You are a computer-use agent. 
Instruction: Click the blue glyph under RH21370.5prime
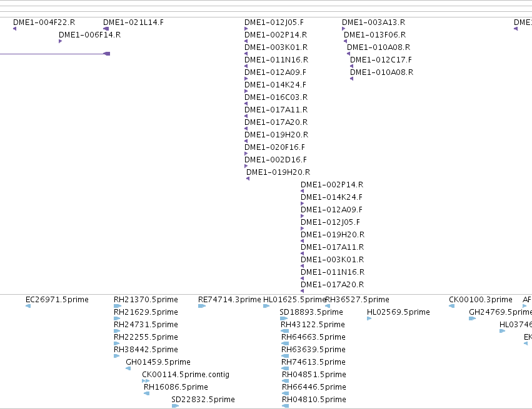(118, 306)
